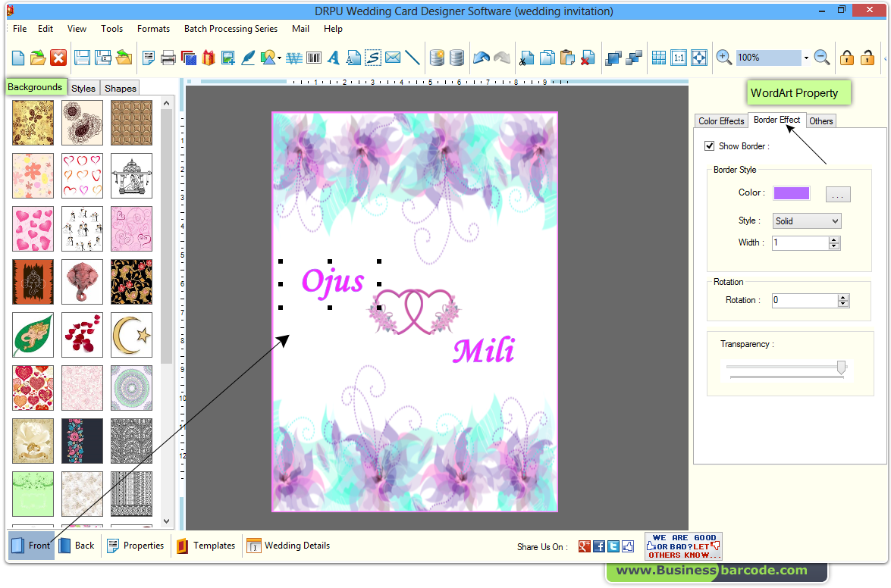
Task: Select the Pen/signature drawing tool
Action: click(x=248, y=57)
